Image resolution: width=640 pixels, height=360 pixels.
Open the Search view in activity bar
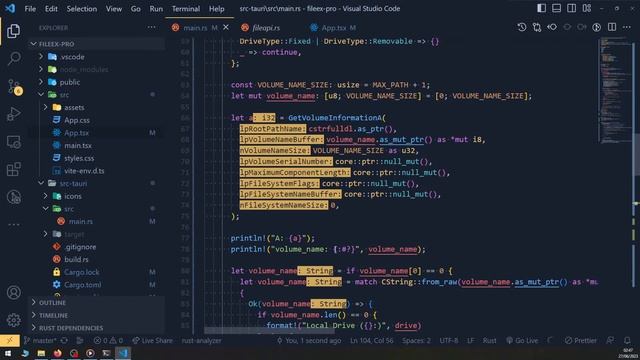point(13,58)
